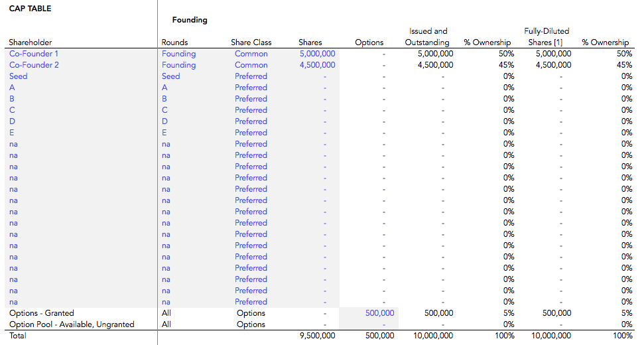Image resolution: width=644 pixels, height=345 pixels.
Task: Click 'Founding' round cell for Co-Founder 2
Action: tap(178, 65)
